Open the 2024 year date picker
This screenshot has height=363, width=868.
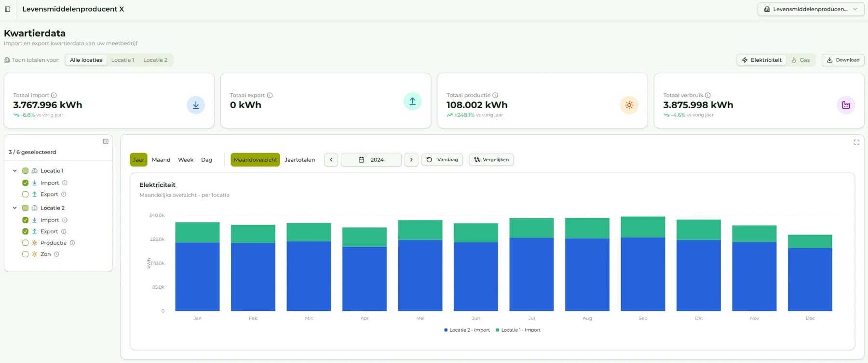371,160
